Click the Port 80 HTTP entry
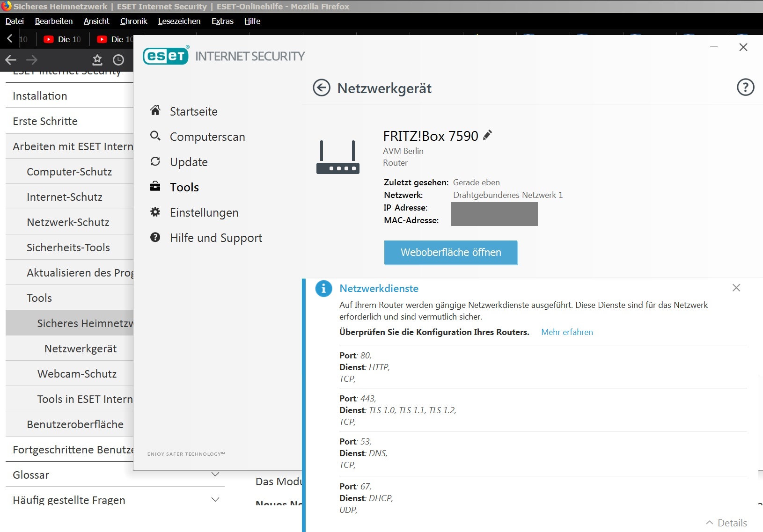Viewport: 763px width, 532px height. tap(543, 367)
